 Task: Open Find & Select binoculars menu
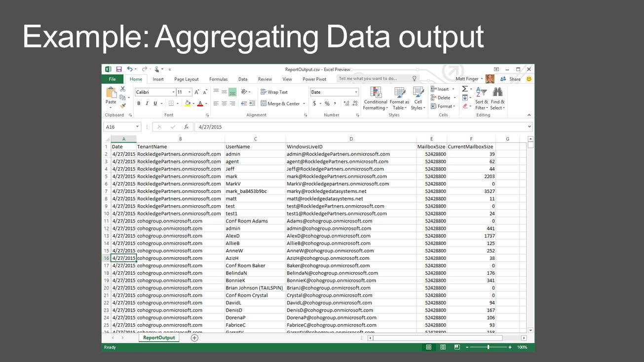tap(497, 99)
